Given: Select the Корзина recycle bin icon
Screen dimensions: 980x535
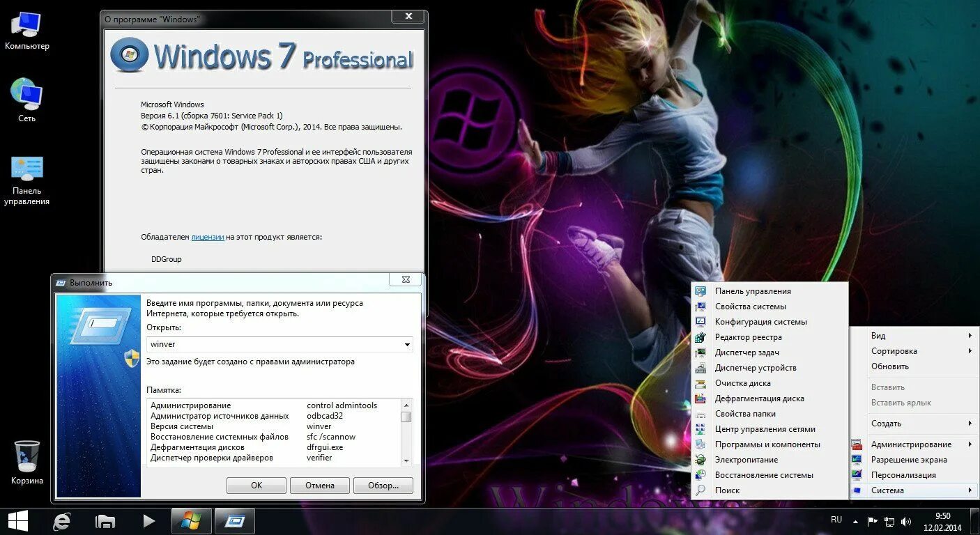Looking at the screenshot, I should click(x=26, y=463).
